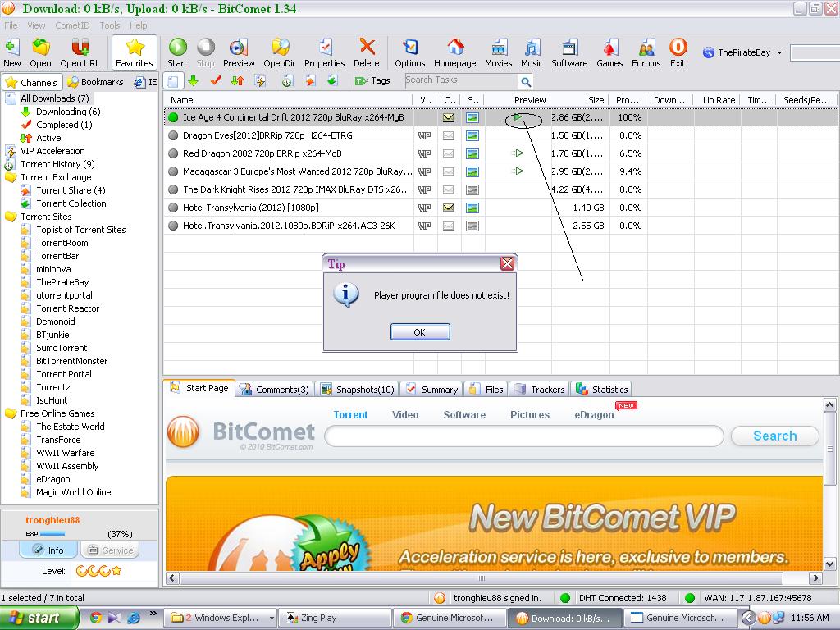Click comment envelope icon for Hotel Transylvania (2012) [1080p]

(449, 208)
